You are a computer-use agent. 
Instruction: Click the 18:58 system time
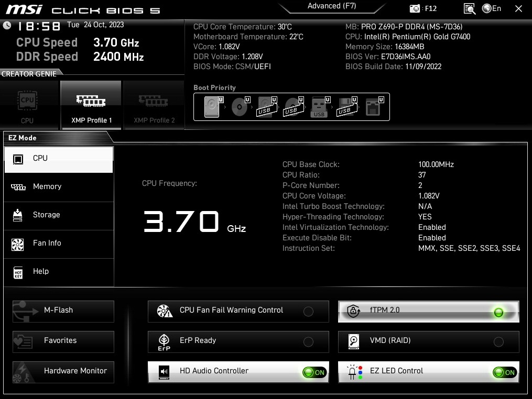click(x=39, y=26)
